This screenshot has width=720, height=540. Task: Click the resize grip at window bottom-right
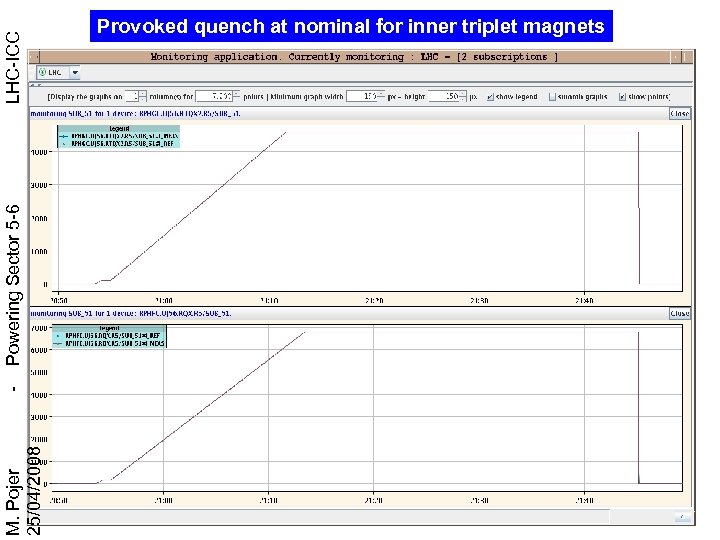682,517
